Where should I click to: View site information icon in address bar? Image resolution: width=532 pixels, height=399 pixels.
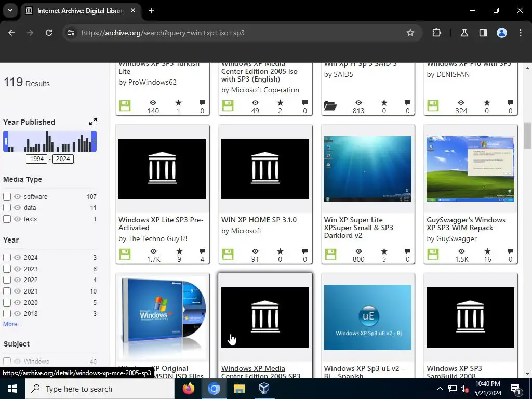click(71, 33)
